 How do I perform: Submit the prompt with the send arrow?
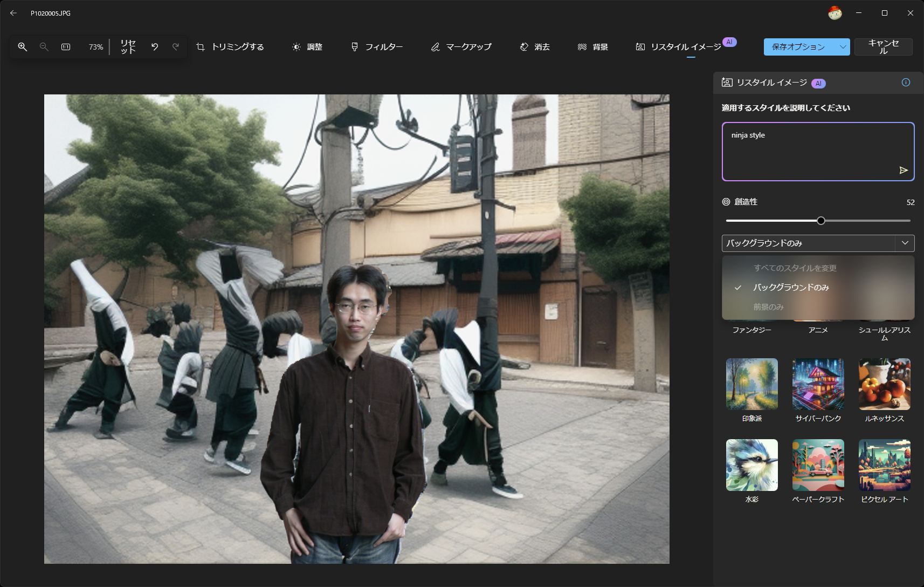click(904, 170)
